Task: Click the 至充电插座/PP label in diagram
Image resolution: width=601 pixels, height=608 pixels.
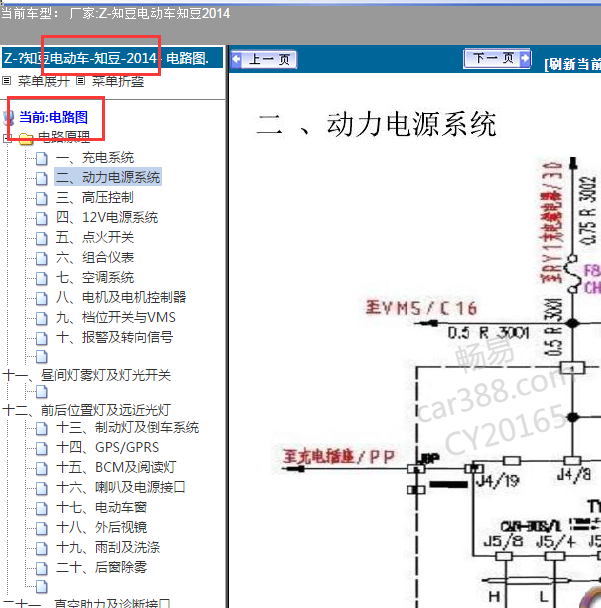Action: click(339, 457)
